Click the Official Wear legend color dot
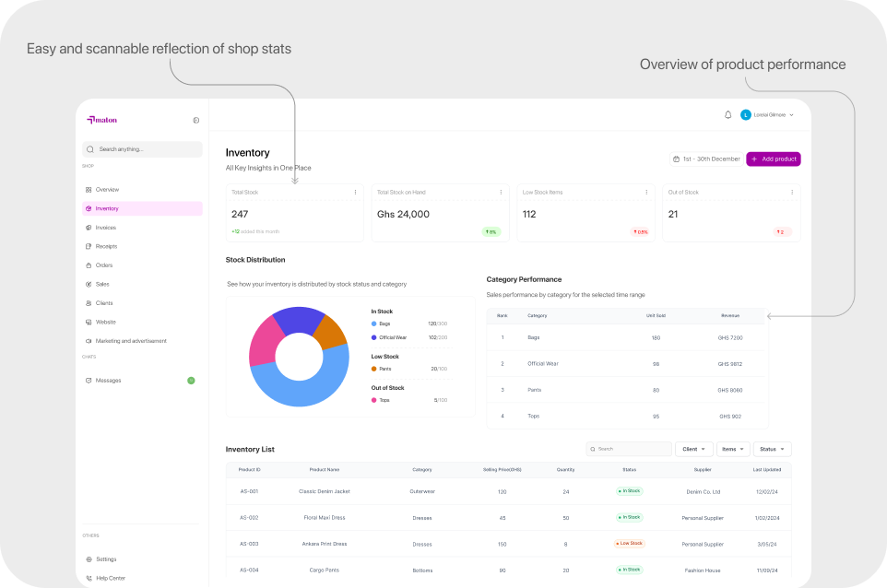Viewport: 887px width, 588px height. point(374,337)
